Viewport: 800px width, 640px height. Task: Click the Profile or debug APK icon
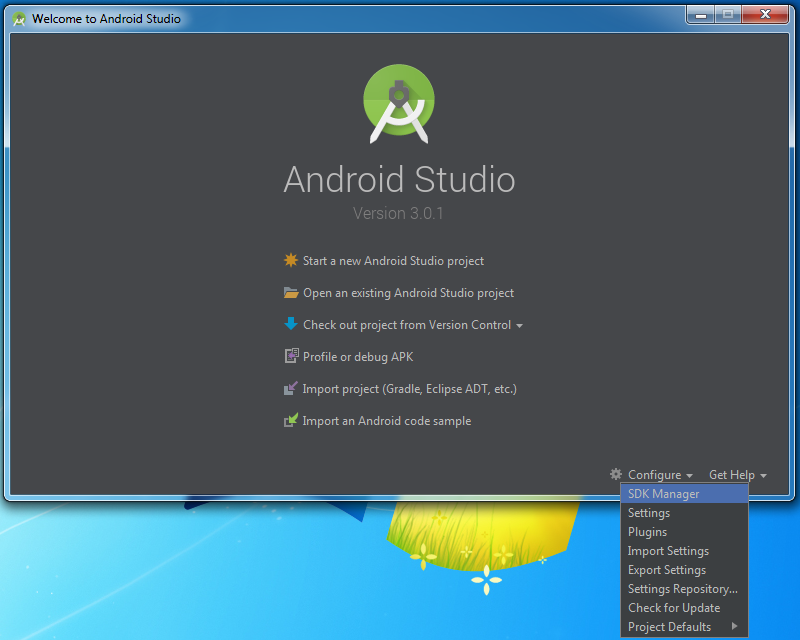pyautogui.click(x=291, y=357)
